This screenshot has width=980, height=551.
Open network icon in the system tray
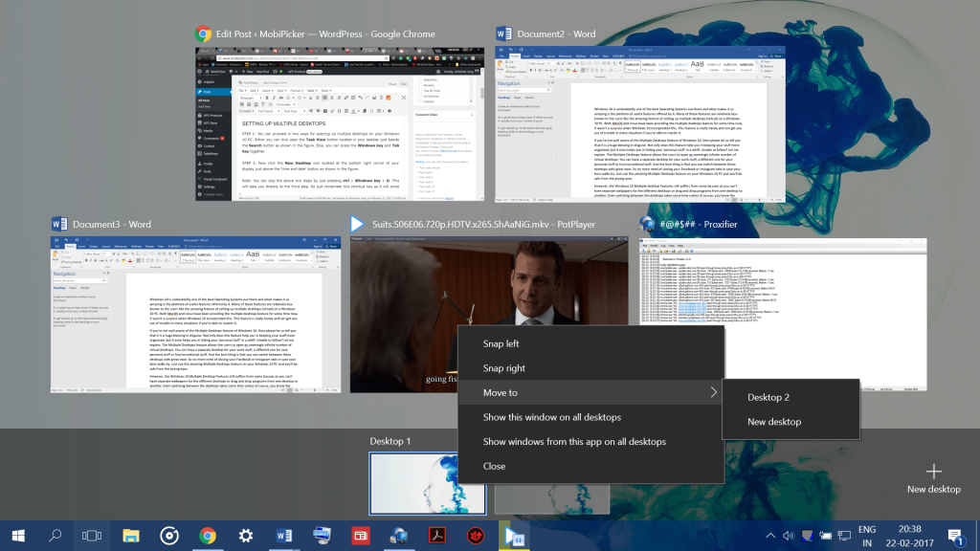(x=844, y=536)
